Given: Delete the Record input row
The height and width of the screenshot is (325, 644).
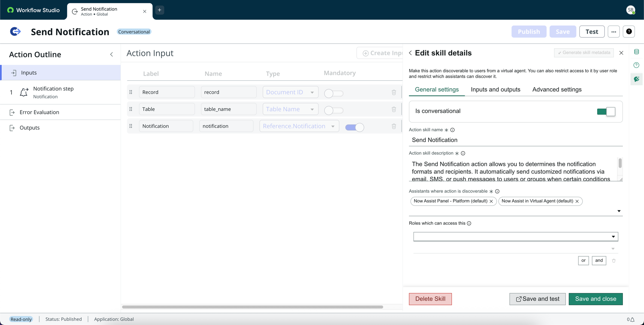Looking at the screenshot, I should click(394, 92).
